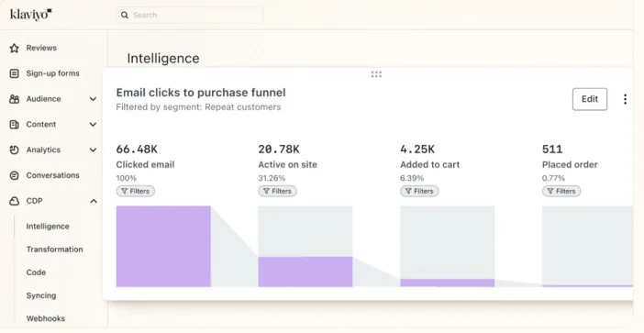Image resolution: width=644 pixels, height=333 pixels.
Task: Click the Edit button on funnel card
Action: [590, 99]
